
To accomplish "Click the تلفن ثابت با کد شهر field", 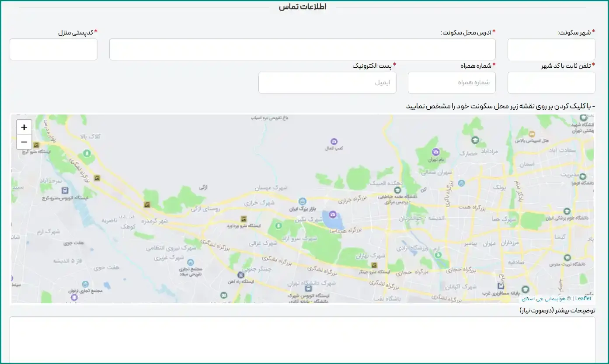I will click(x=551, y=83).
